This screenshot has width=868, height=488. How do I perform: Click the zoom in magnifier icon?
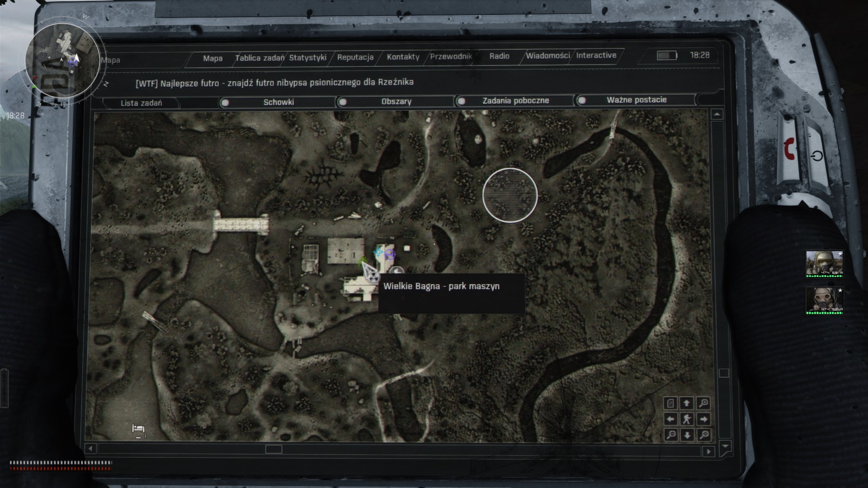(x=703, y=403)
